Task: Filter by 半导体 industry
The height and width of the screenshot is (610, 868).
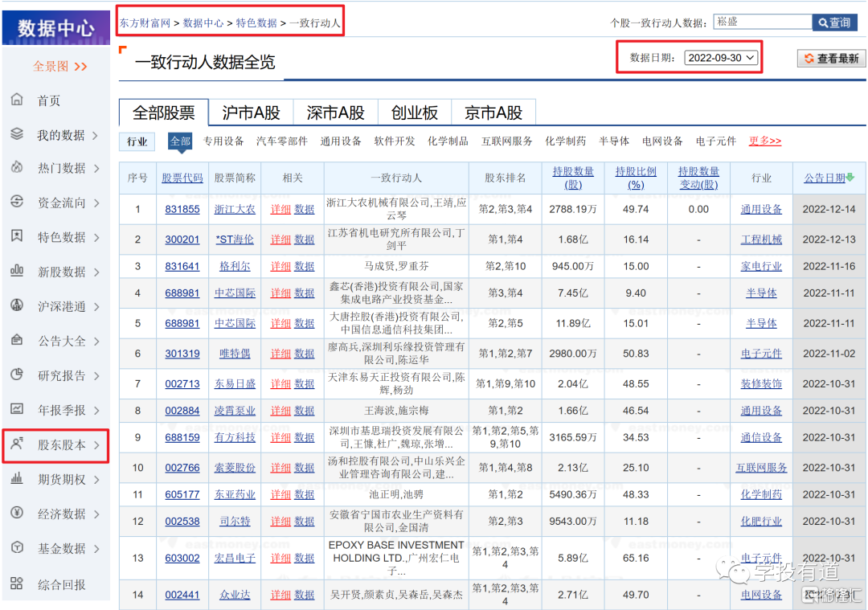Action: (x=614, y=141)
